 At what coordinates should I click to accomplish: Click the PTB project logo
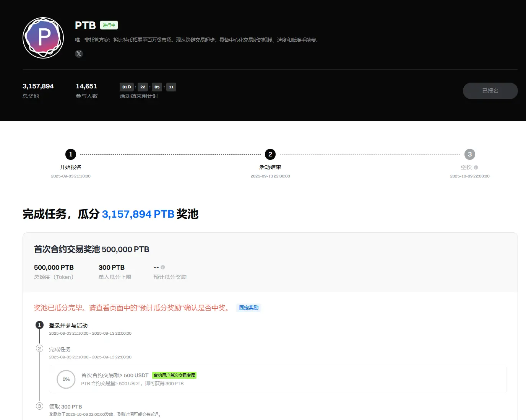(43, 38)
